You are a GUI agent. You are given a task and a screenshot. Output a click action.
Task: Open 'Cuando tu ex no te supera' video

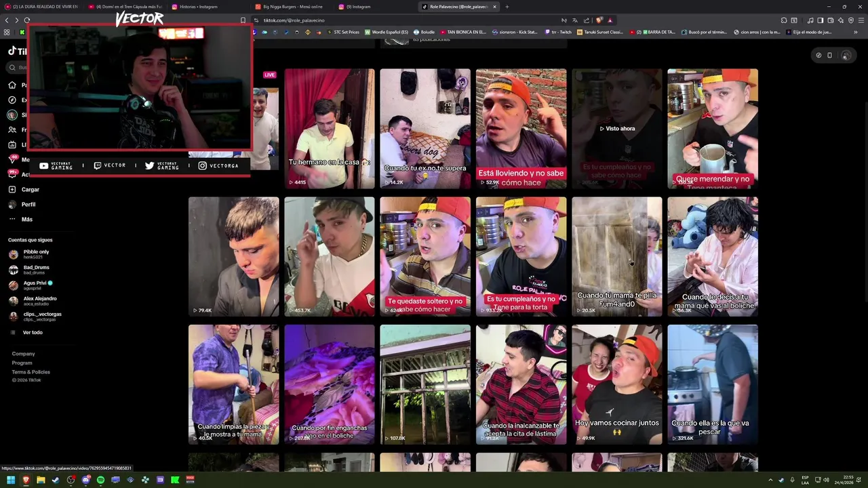coord(425,129)
